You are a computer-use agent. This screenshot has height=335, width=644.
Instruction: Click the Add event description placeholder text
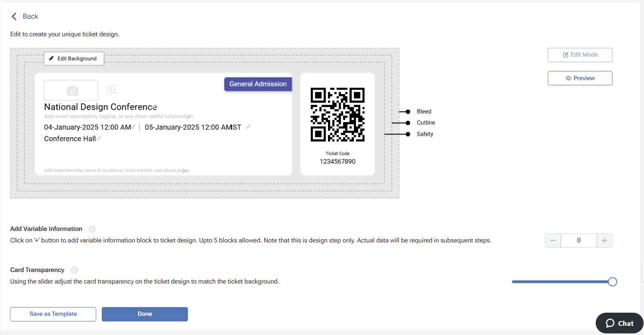coord(119,116)
